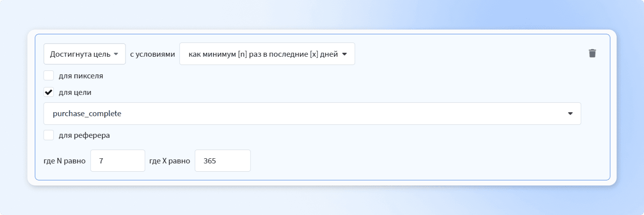Viewport: 644px width, 215px height.
Task: Uncheck the "для цели" checkbox
Action: [x=48, y=92]
